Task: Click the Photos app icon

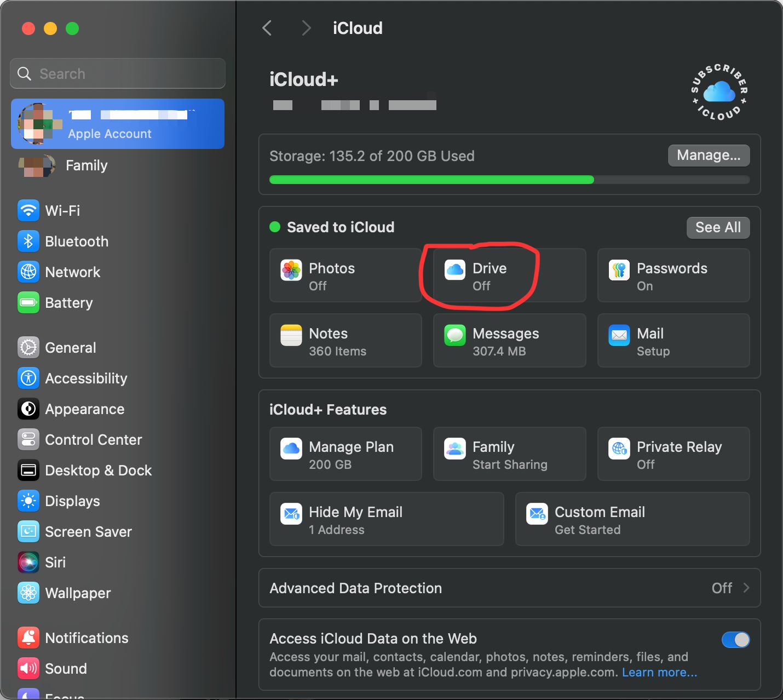Action: click(x=291, y=270)
